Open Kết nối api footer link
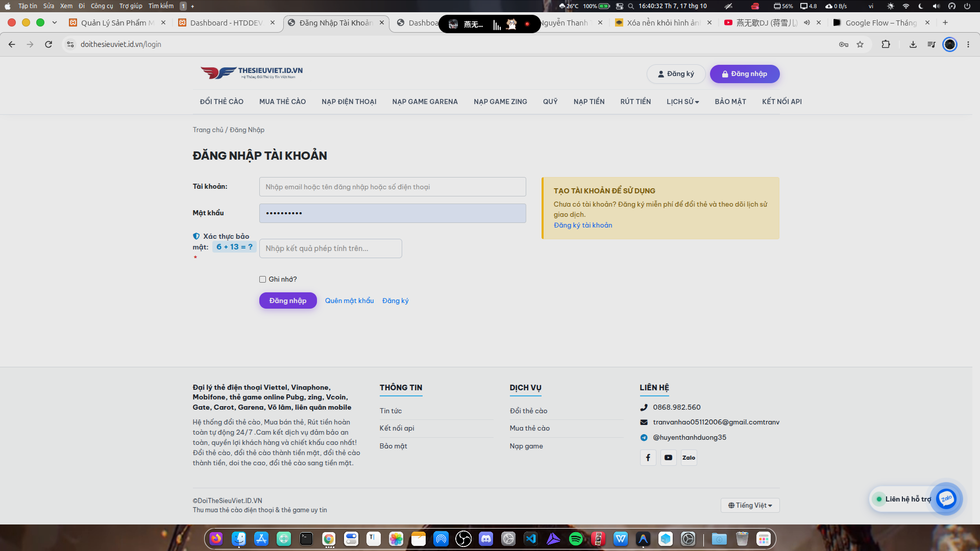Viewport: 980px width, 551px height. coord(397,428)
